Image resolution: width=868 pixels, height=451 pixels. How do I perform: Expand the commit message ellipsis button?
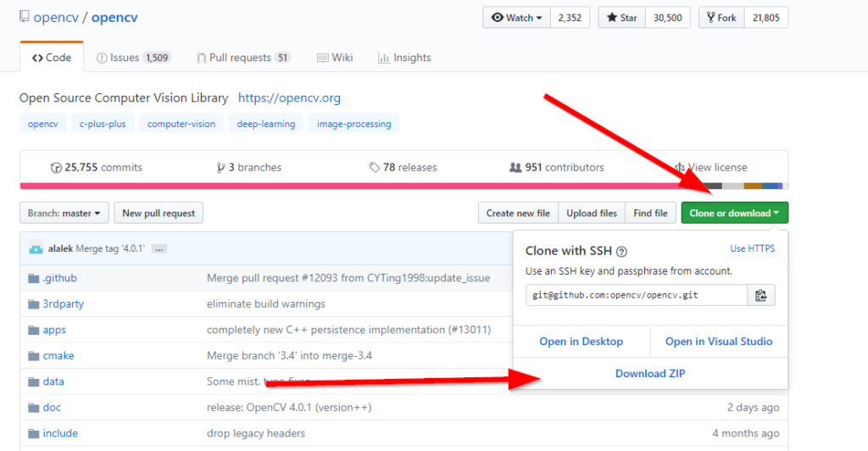coord(159,249)
